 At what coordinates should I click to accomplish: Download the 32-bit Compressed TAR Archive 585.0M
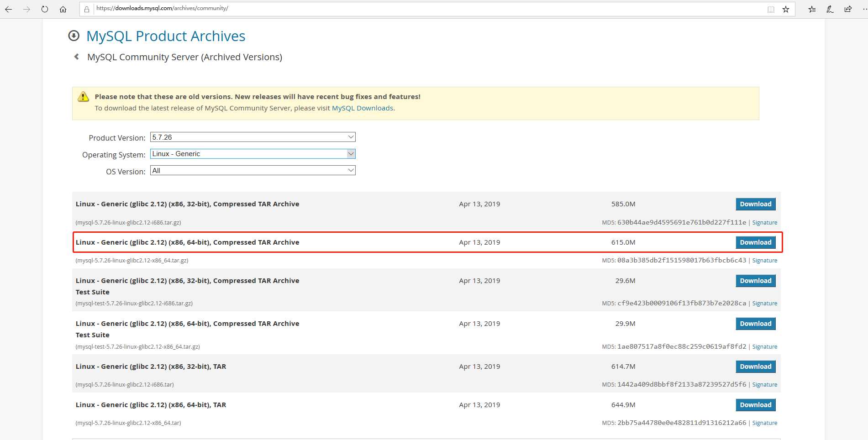756,204
